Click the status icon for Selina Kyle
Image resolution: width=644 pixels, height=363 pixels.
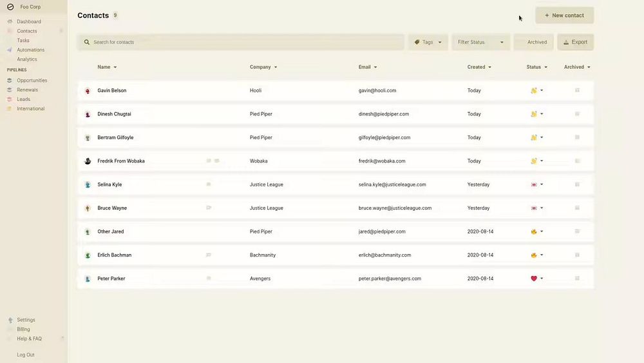pyautogui.click(x=533, y=184)
